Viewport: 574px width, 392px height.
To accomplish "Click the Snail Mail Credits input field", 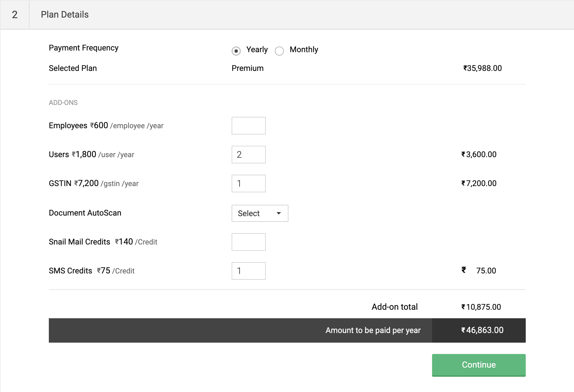I will point(249,242).
